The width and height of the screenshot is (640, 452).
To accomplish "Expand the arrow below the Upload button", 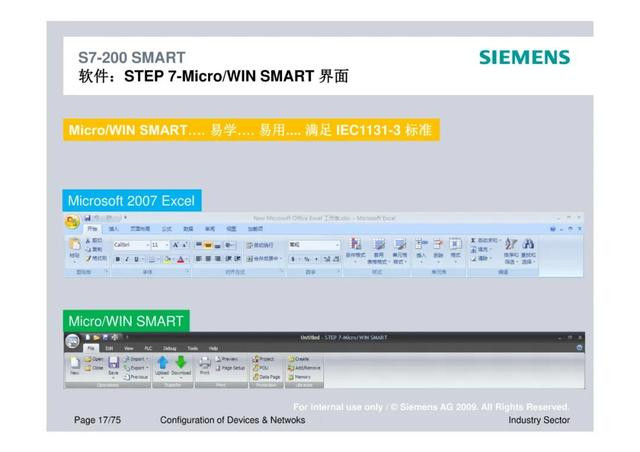I will pos(162,378).
